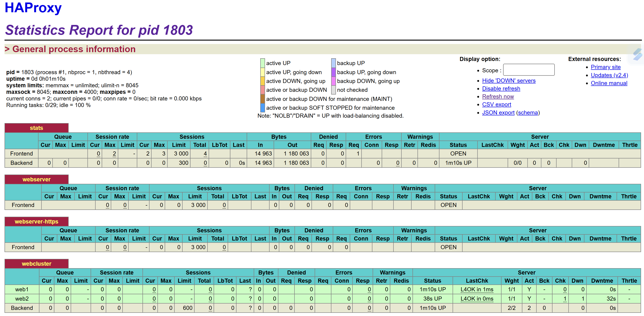Screen dimensions: 644x316
Task: Click webserver-https Frontend OPEN status
Action: (x=448, y=247)
